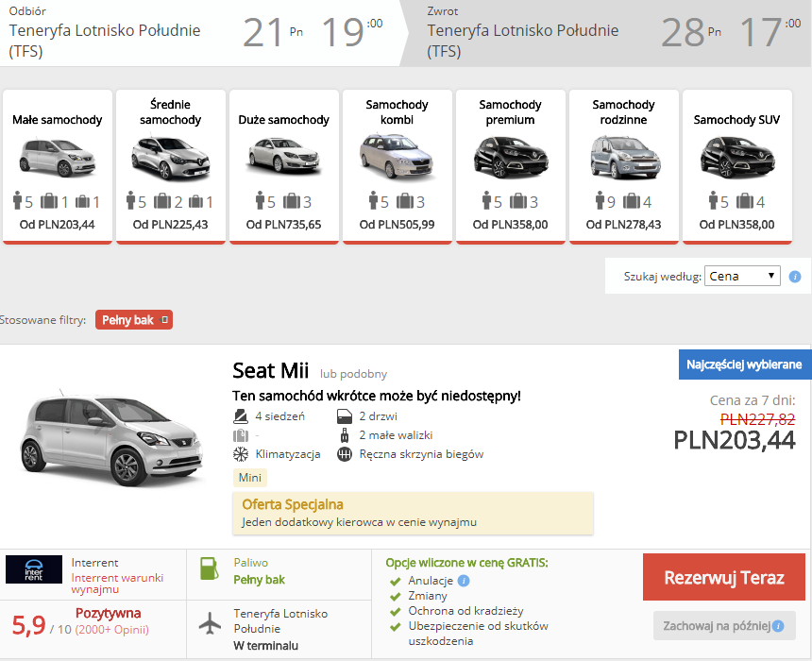Viewport: 812px width, 661px height.
Task: Click the total price PLN203,44
Action: point(735,440)
